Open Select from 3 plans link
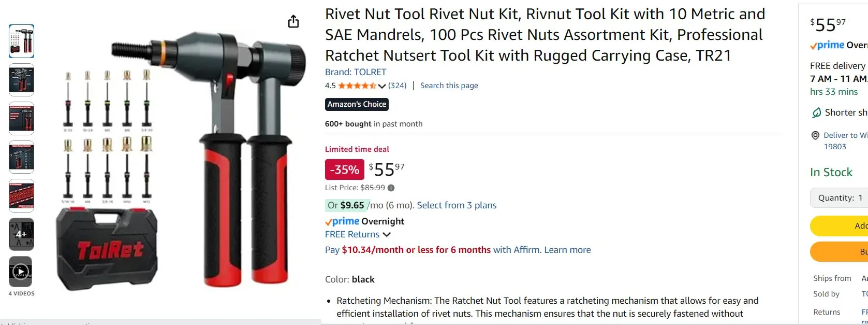 click(x=457, y=205)
